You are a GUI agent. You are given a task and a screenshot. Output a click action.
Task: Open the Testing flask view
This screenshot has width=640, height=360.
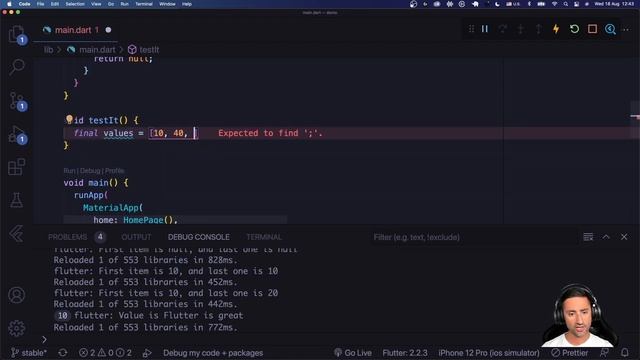point(17,200)
